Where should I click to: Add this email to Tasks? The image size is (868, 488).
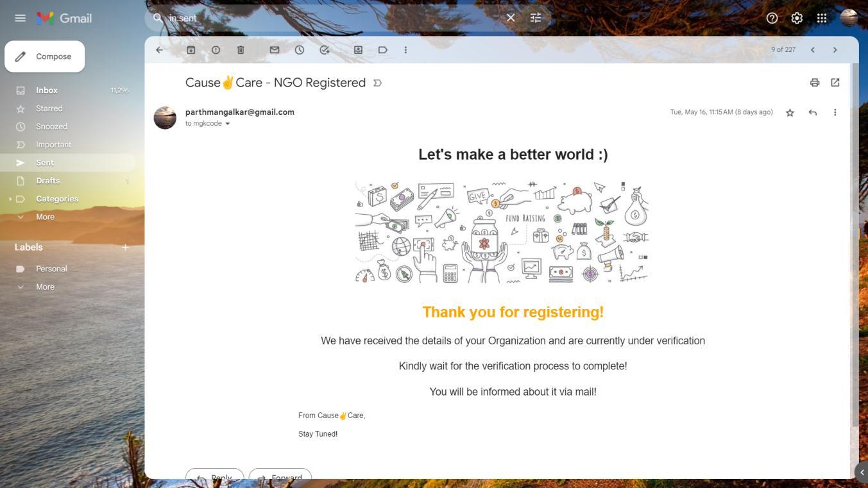[x=325, y=50]
